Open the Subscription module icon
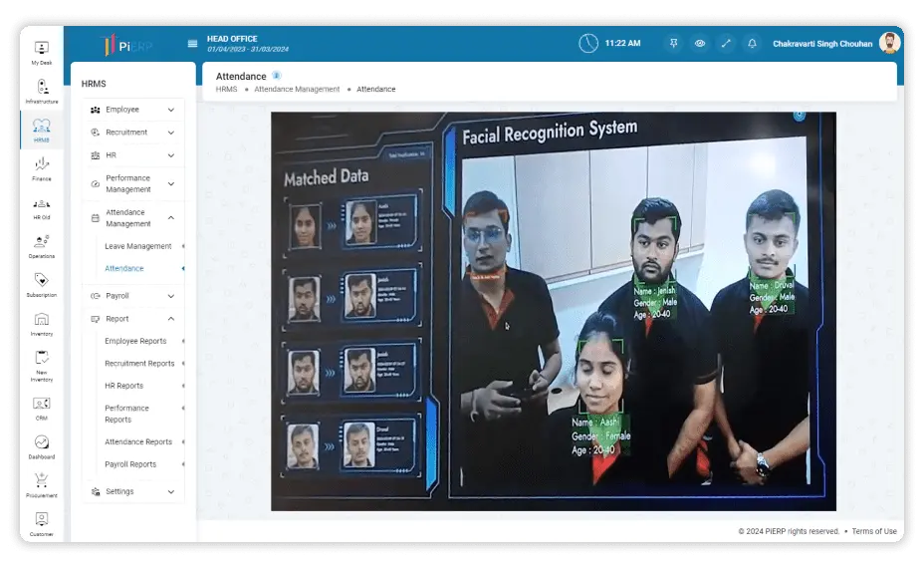924x569 pixels. click(41, 285)
